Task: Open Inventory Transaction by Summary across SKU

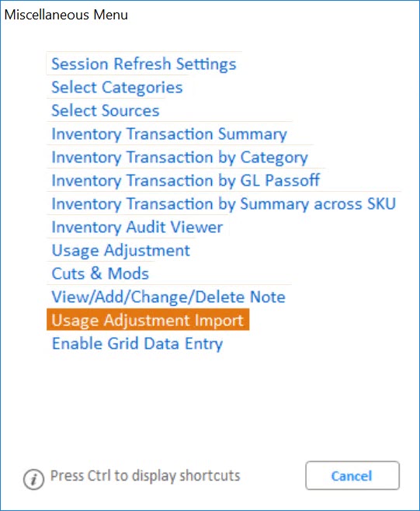Action: pyautogui.click(x=224, y=203)
